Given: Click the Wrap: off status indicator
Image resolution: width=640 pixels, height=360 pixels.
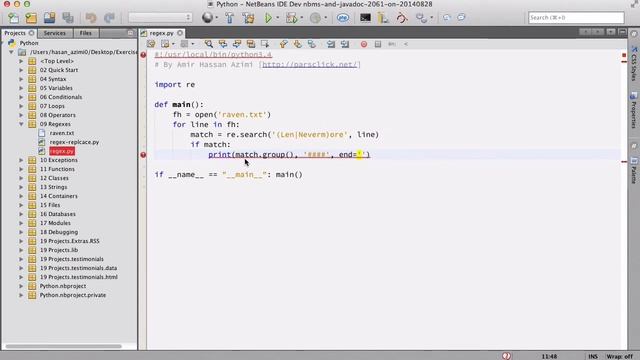Looking at the screenshot, I should pos(619,356).
